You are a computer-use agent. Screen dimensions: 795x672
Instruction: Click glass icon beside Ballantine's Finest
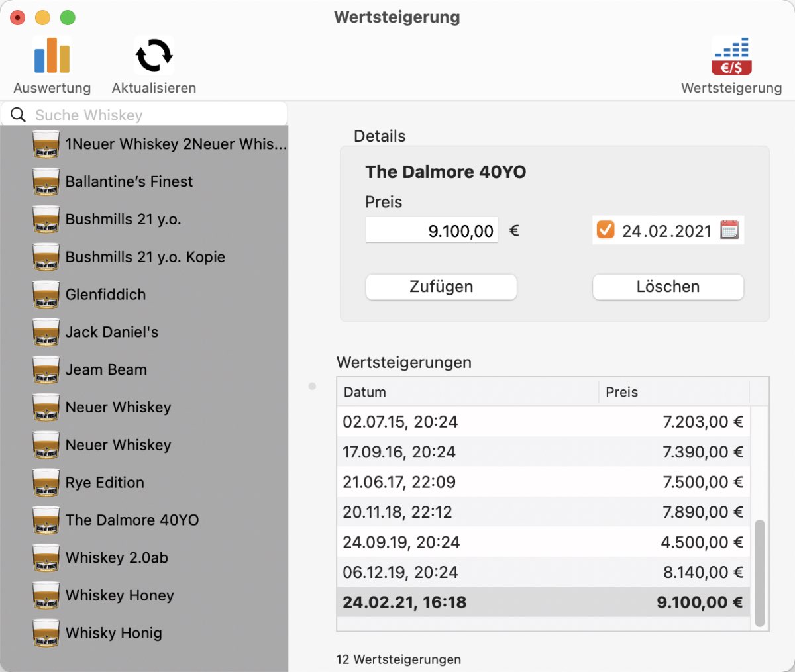tap(46, 181)
